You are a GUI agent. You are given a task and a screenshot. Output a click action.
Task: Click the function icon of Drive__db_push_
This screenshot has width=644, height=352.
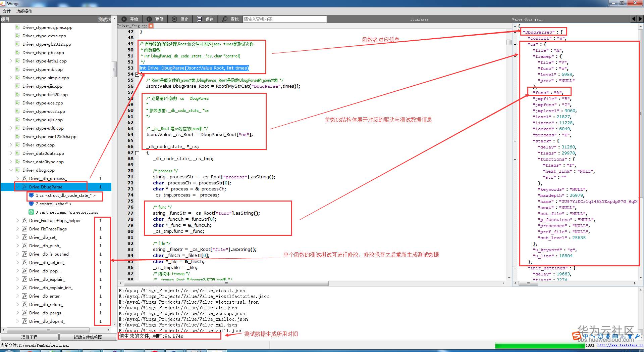24,246
